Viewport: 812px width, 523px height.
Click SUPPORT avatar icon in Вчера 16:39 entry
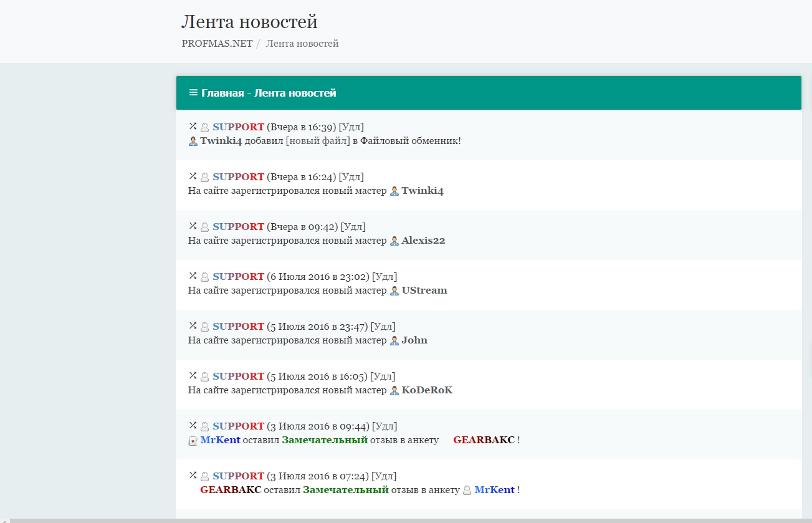[204, 128]
